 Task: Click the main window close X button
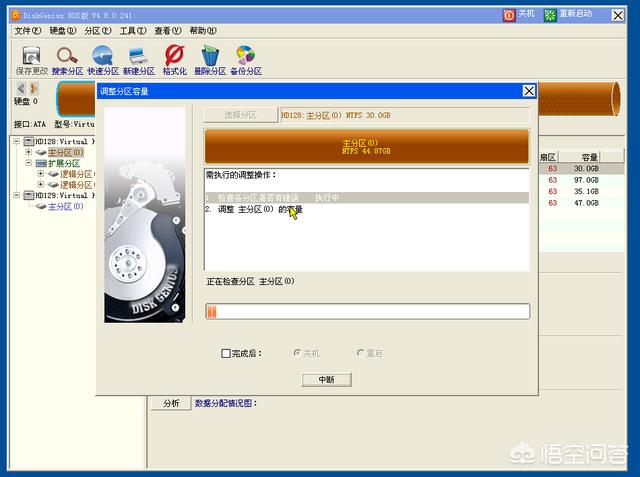click(618, 16)
